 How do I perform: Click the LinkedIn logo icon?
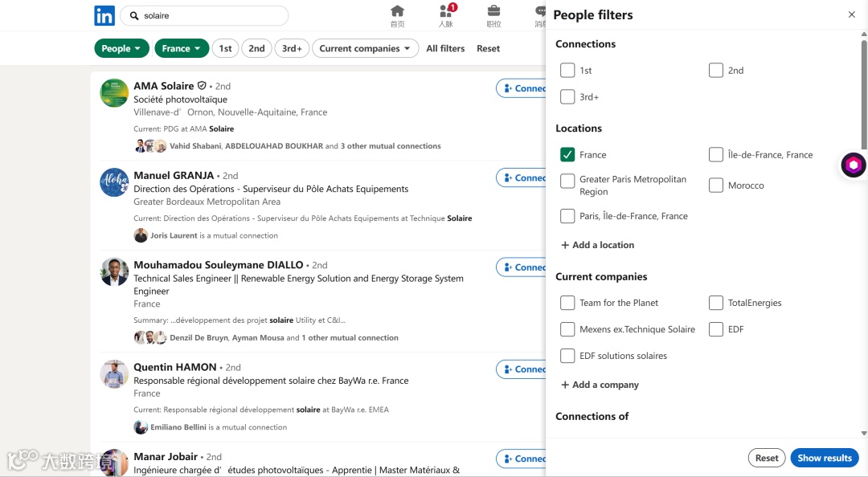point(104,15)
